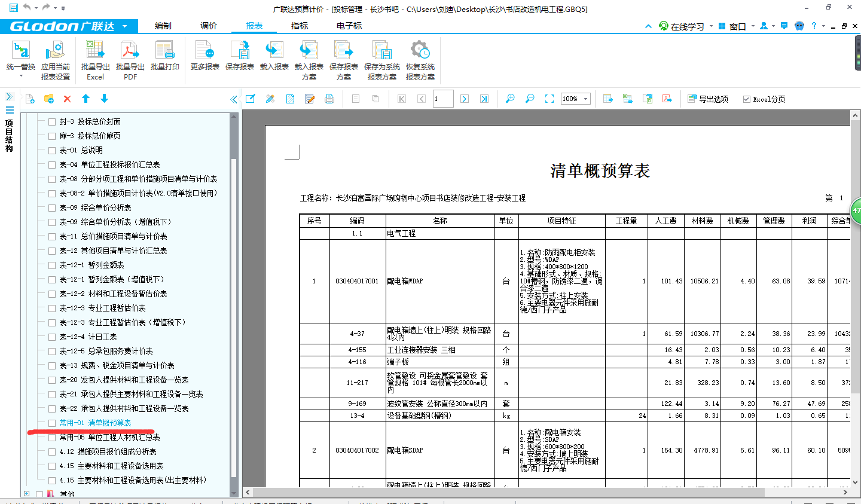Tick 表-13 规费、税金项目清单与计价表 checkbox
861x504 pixels.
coord(52,365)
